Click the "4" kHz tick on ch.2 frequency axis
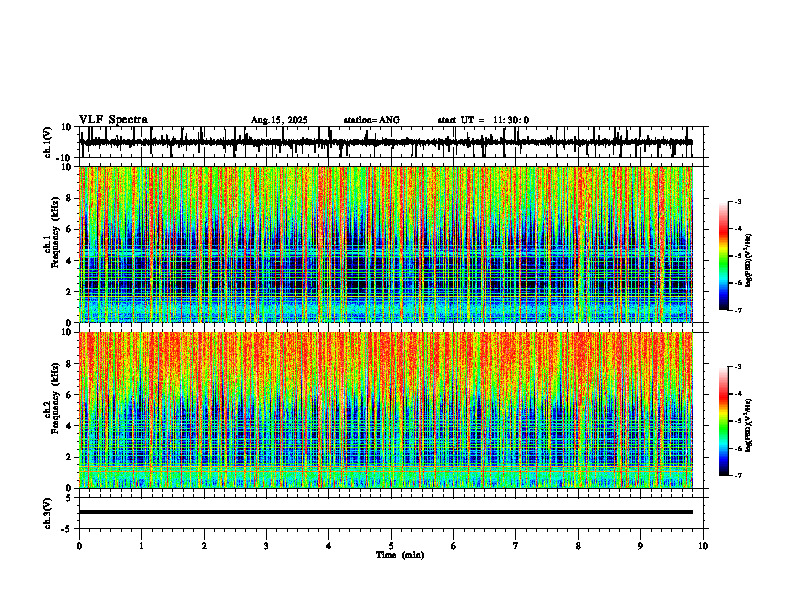Viewport: 792px width, 612px height. 69,426
